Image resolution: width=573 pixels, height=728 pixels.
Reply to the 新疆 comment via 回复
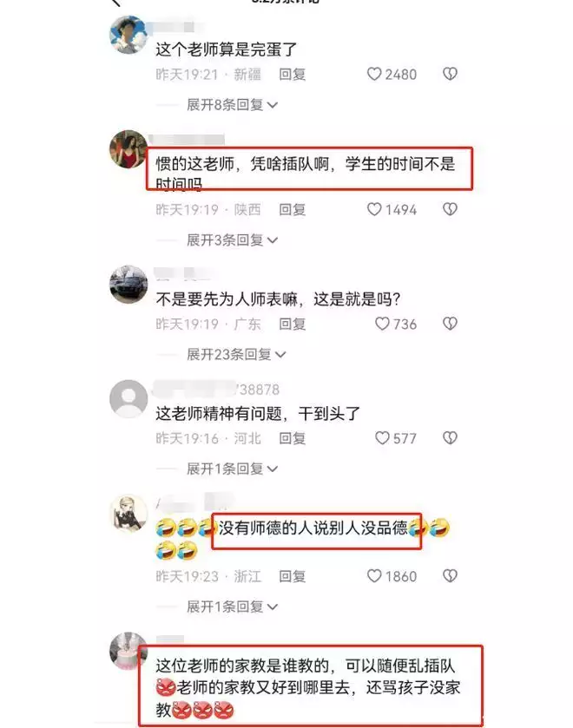(x=293, y=75)
